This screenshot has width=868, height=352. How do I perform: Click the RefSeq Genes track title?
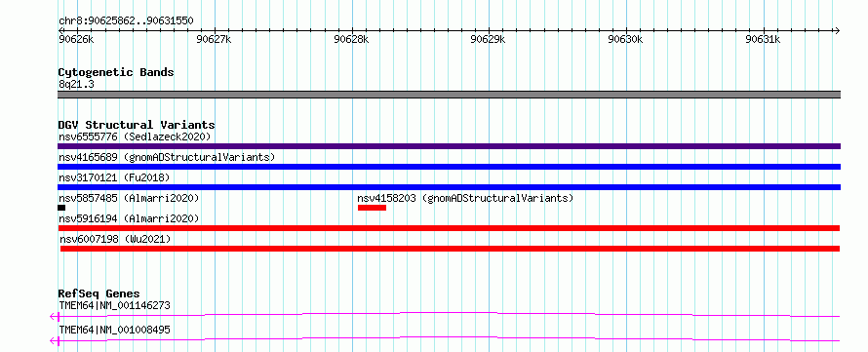pyautogui.click(x=99, y=293)
